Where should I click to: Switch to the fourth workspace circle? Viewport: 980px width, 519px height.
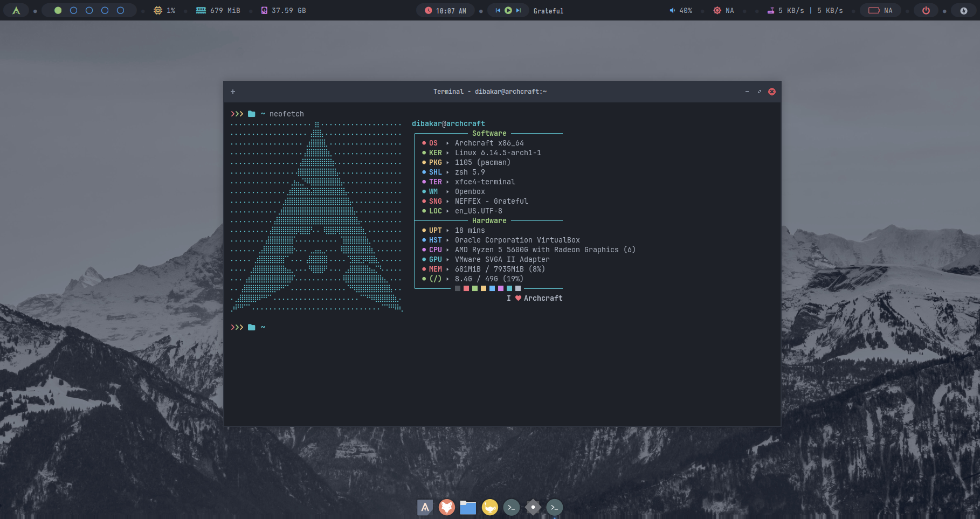pyautogui.click(x=105, y=10)
